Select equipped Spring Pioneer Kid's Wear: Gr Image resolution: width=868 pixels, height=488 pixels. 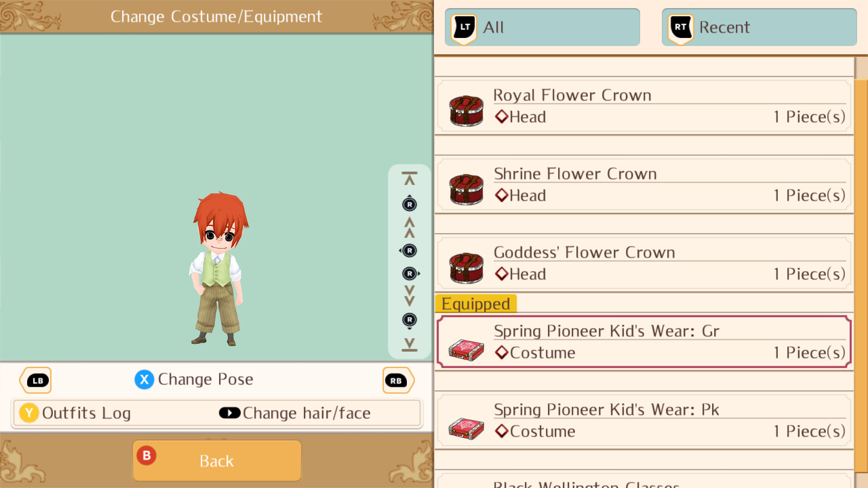tap(644, 342)
